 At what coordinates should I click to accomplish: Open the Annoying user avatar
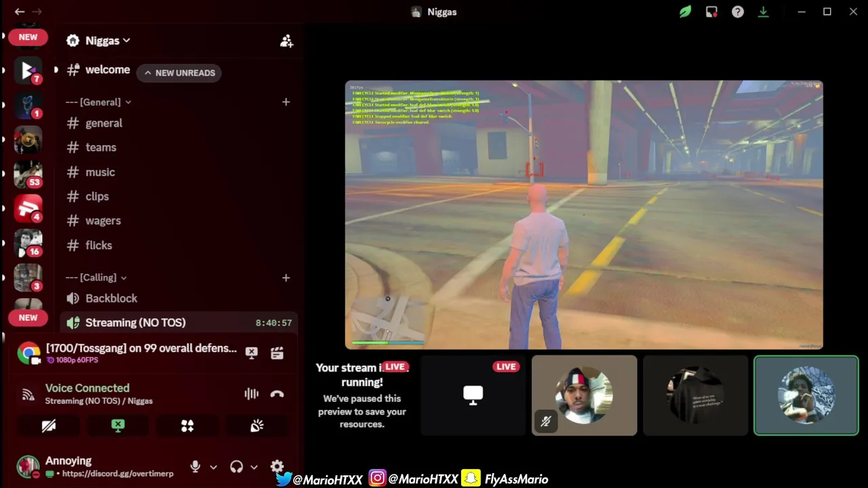coord(28,466)
